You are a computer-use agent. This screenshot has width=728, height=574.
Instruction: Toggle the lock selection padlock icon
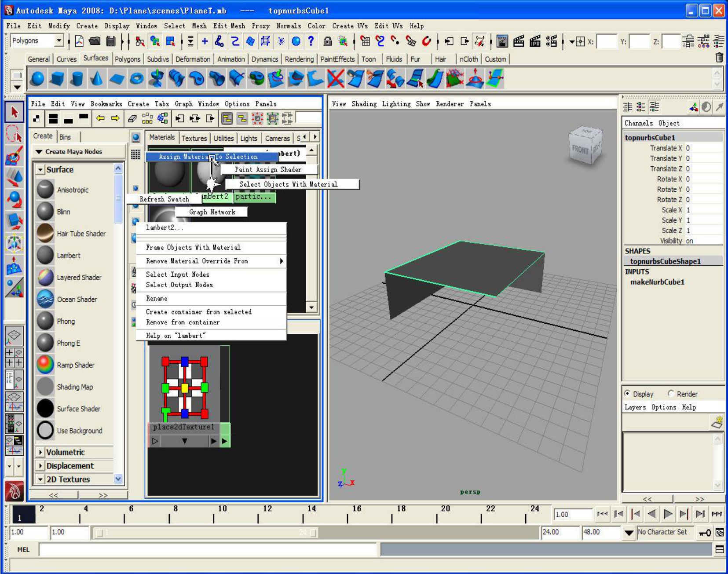(x=327, y=41)
